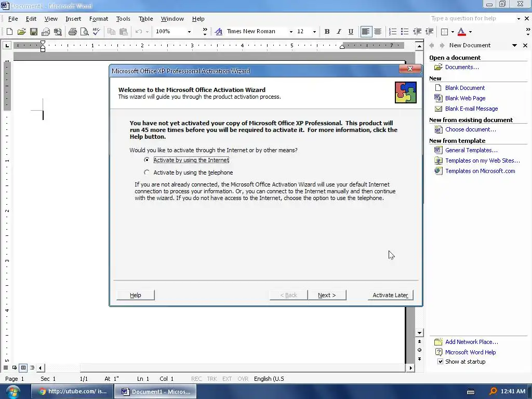Click Select Browse Object circle button

click(419, 350)
